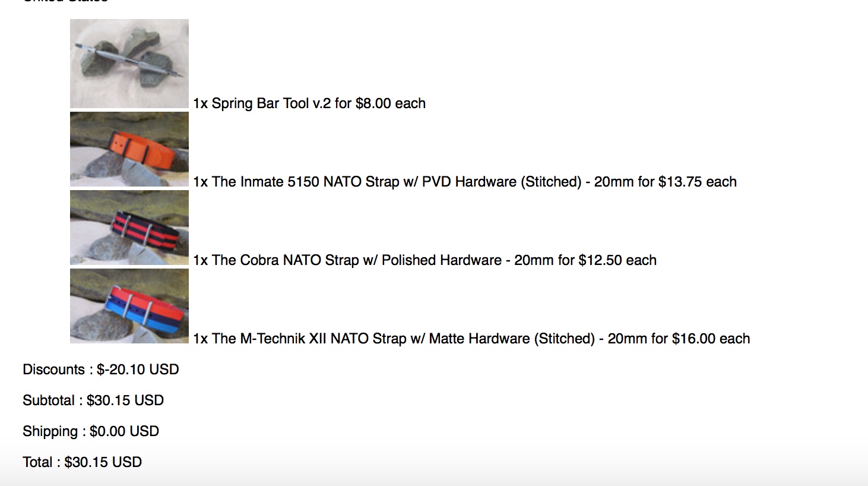Click the Discounts label
The height and width of the screenshot is (486, 868).
(x=53, y=370)
